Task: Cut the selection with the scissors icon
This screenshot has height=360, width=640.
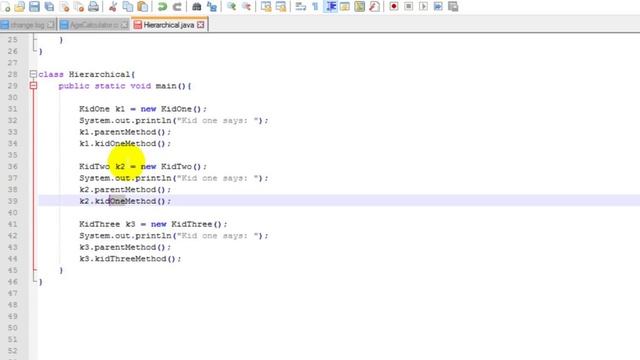Action: point(113,7)
